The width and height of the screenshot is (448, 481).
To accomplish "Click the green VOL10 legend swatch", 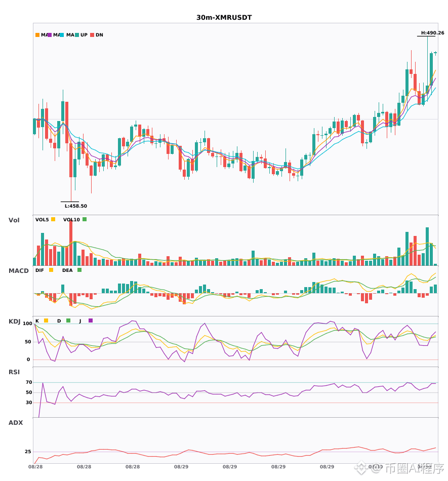I will (85, 219).
